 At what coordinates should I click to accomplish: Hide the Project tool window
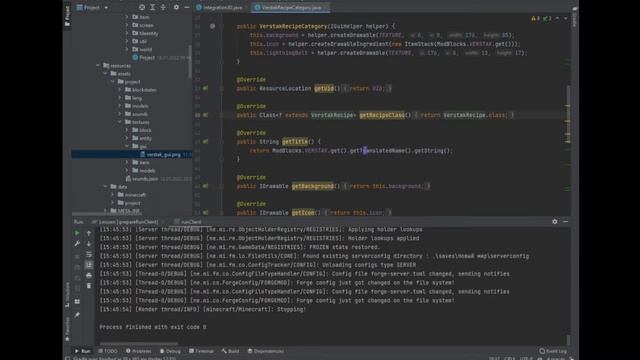pyautogui.click(x=187, y=7)
